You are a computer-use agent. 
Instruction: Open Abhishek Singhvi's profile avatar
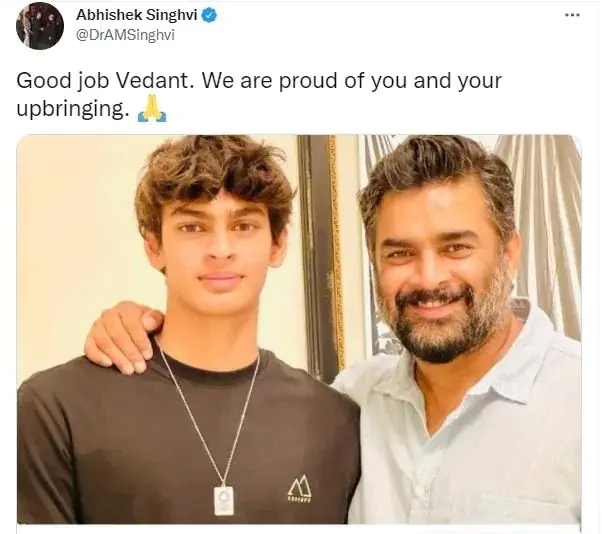click(x=40, y=26)
